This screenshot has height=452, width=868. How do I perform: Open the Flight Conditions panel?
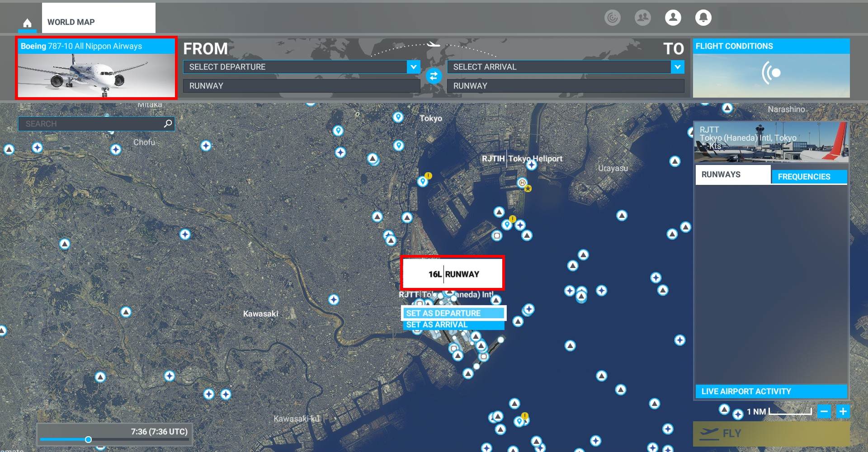click(x=771, y=68)
